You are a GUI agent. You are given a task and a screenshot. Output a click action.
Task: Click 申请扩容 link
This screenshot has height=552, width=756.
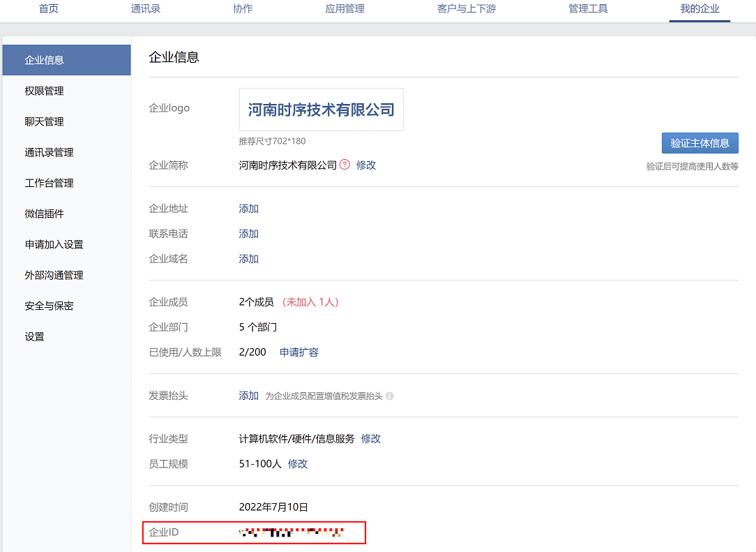[x=299, y=352]
